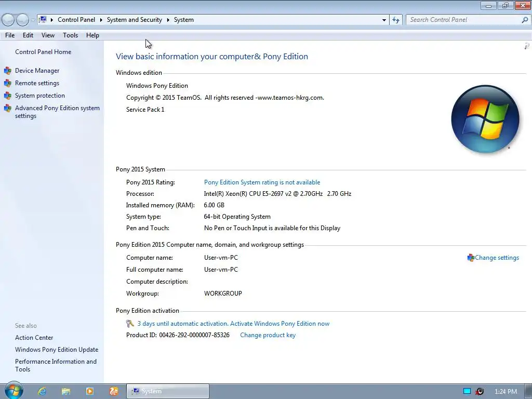532x399 pixels.
Task: Open the Tools menu
Action: [70, 35]
